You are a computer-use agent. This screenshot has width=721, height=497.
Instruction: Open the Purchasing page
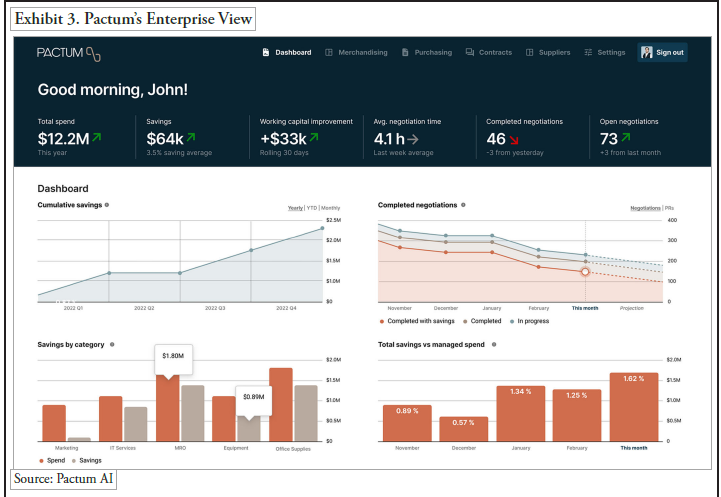(427, 52)
